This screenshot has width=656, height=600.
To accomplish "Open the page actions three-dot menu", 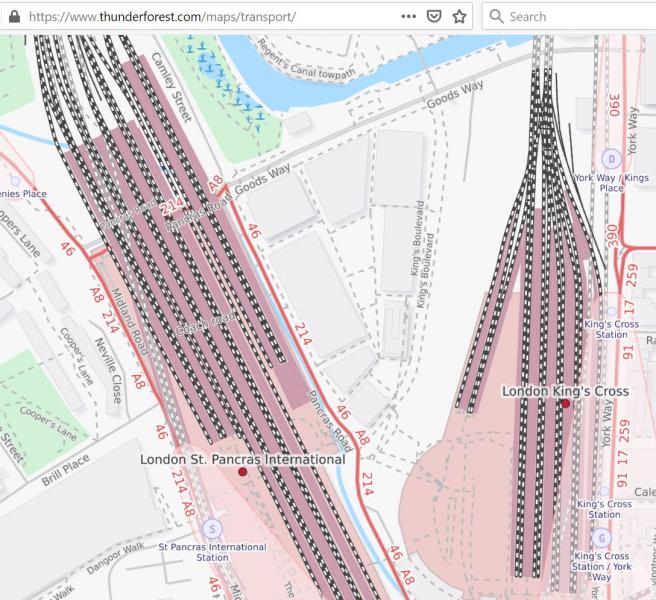I will point(408,16).
